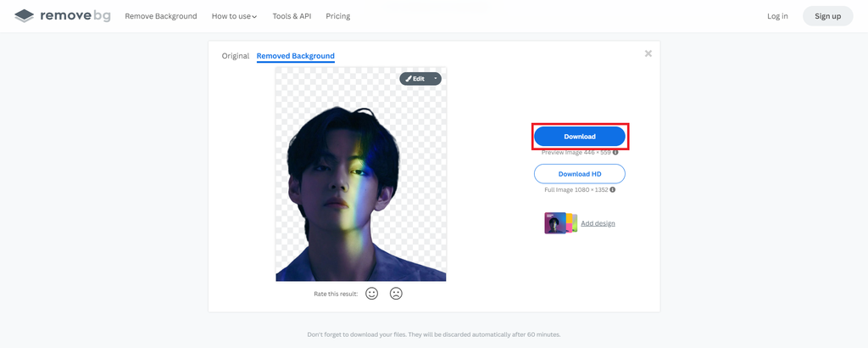Close the result panel with X

[x=648, y=53]
